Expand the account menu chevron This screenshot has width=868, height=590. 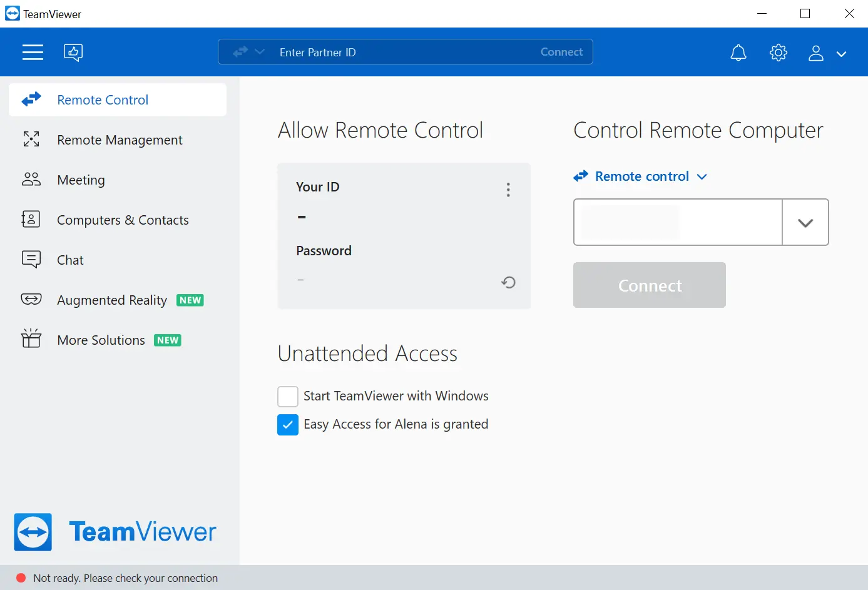tap(842, 54)
